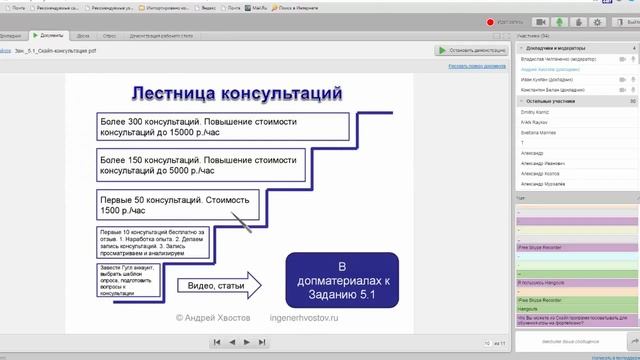Toggle the webcam camera button
This screenshot has width=640, height=360.
point(541,22)
